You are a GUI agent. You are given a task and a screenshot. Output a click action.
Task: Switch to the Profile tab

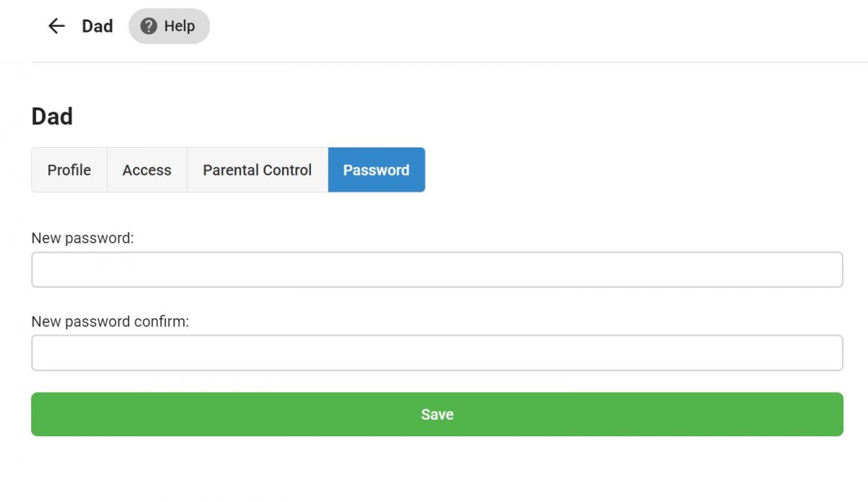tap(69, 169)
